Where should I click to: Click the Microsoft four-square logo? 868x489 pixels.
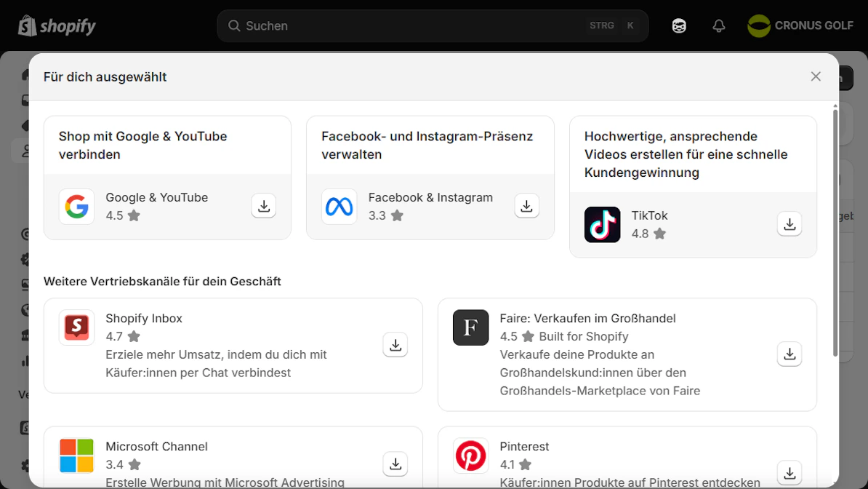pyautogui.click(x=76, y=456)
